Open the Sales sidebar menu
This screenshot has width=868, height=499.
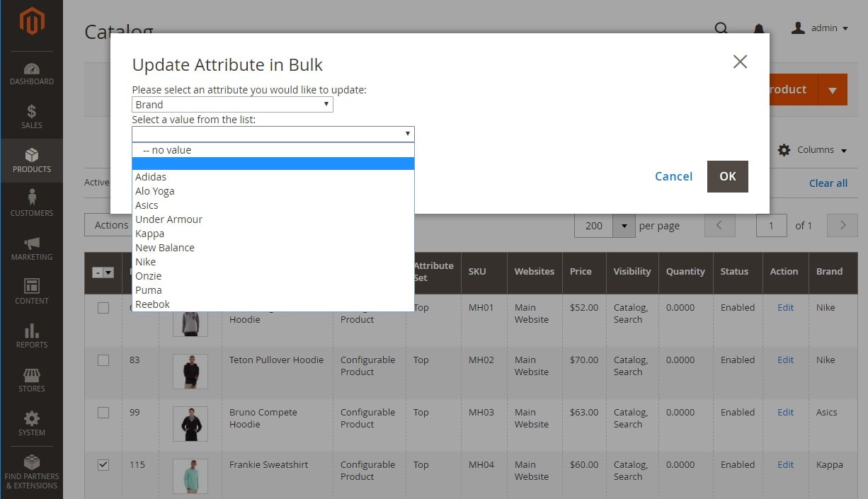(x=32, y=117)
